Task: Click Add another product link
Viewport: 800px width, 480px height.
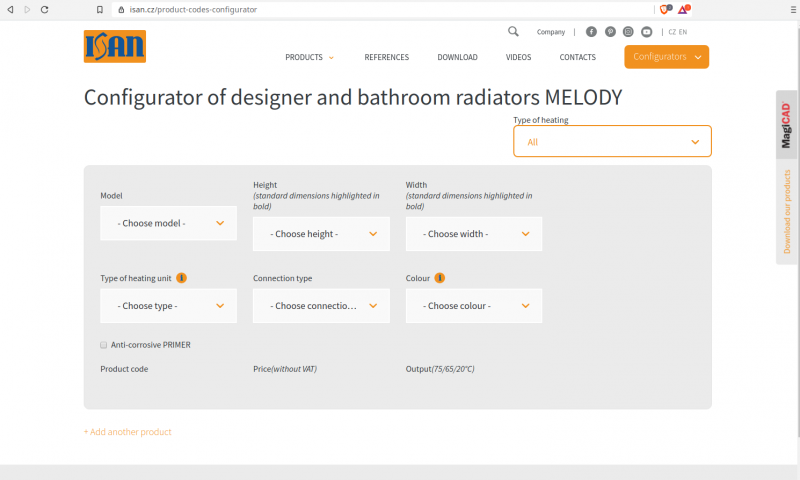Action: pyautogui.click(x=128, y=432)
